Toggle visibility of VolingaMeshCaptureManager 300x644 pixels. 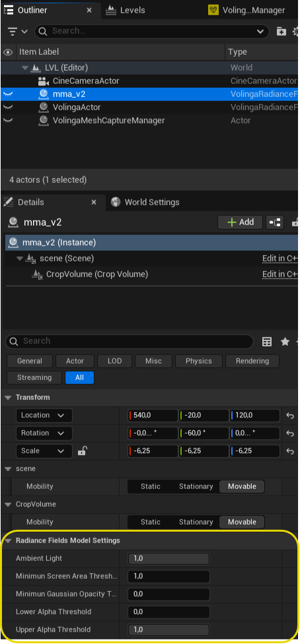(x=8, y=120)
